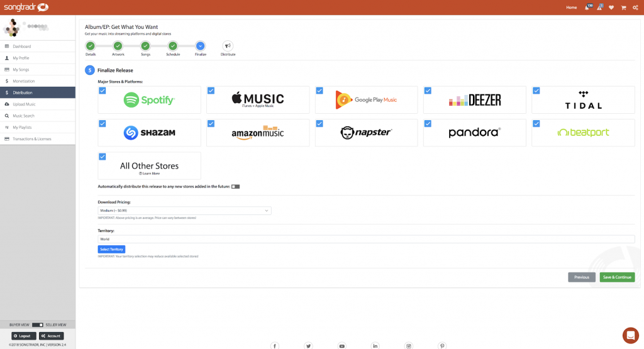Click the Select Territory button

click(x=111, y=249)
